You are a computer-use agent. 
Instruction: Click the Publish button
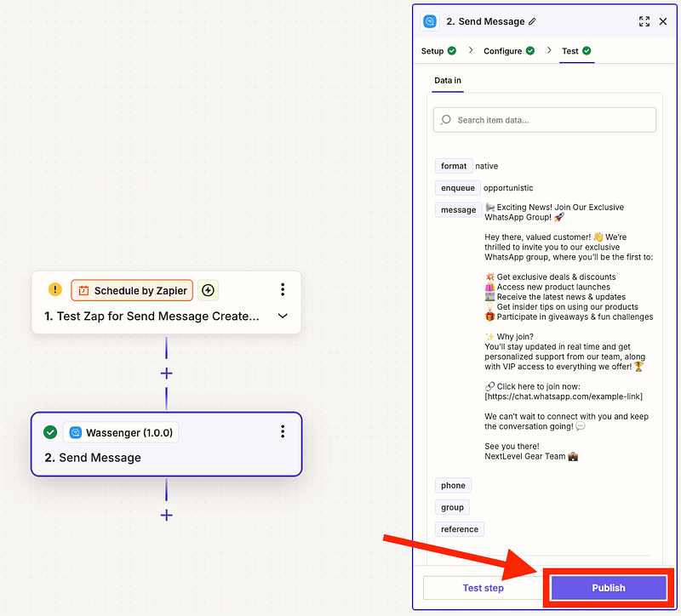point(608,588)
